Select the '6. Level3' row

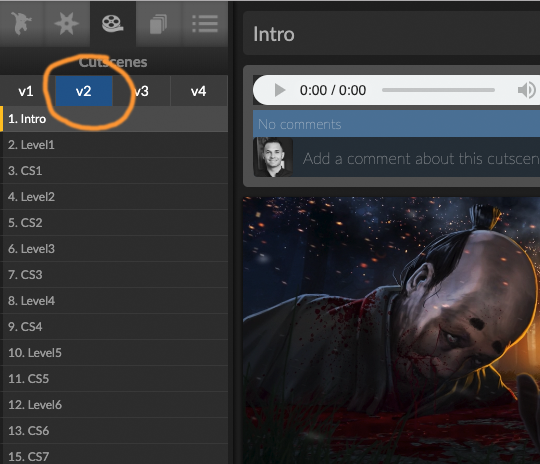click(114, 249)
